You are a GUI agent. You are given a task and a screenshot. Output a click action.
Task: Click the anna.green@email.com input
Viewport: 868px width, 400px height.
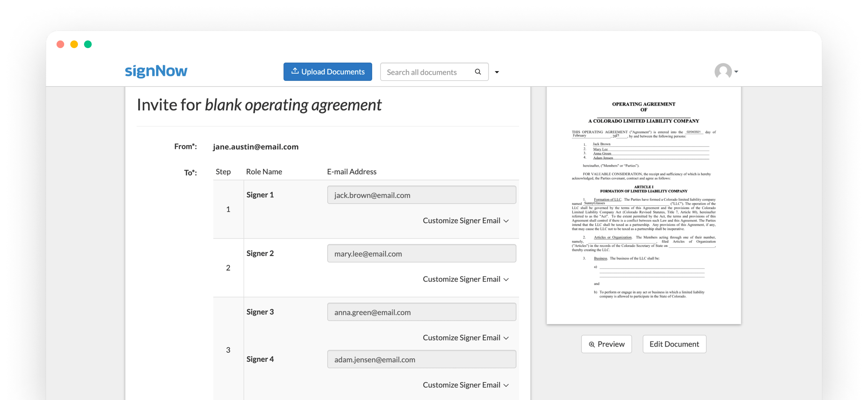coord(421,312)
